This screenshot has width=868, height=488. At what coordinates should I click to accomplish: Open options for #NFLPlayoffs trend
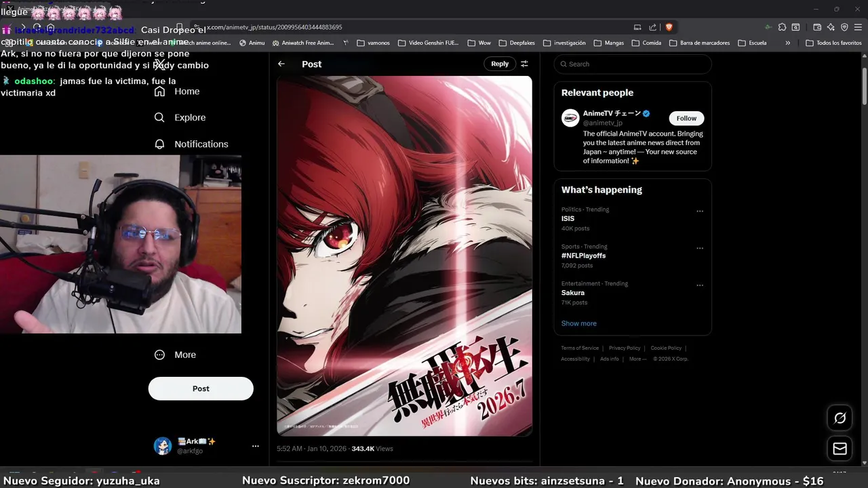[700, 248]
